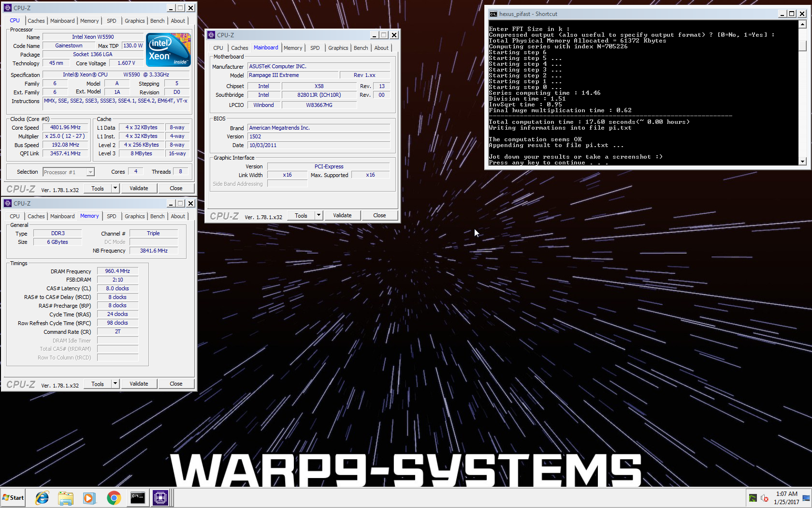
Task: Click Tools button in Mainboard window
Action: pyautogui.click(x=301, y=215)
